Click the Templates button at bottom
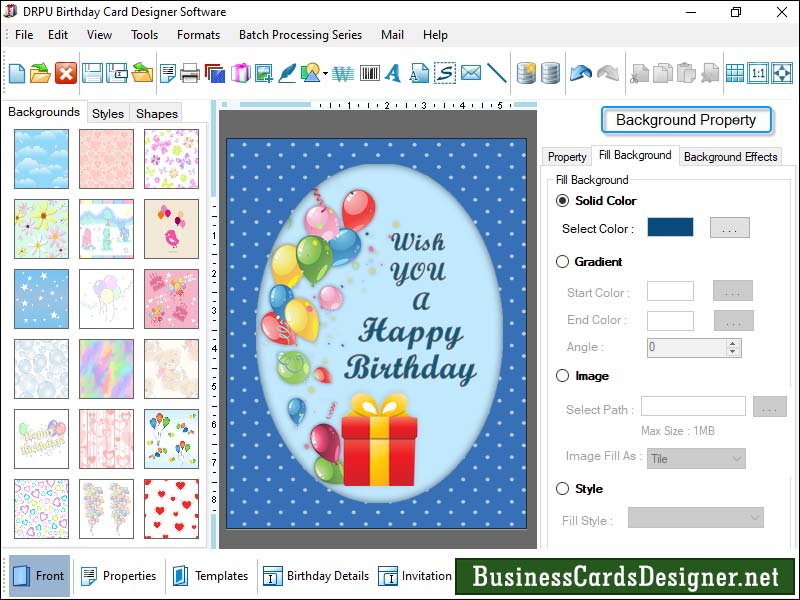This screenshot has width=800, height=600. coord(210,576)
